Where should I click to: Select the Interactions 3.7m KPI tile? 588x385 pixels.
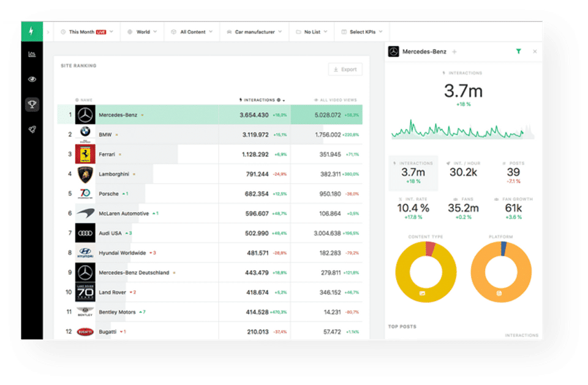pyautogui.click(x=413, y=173)
